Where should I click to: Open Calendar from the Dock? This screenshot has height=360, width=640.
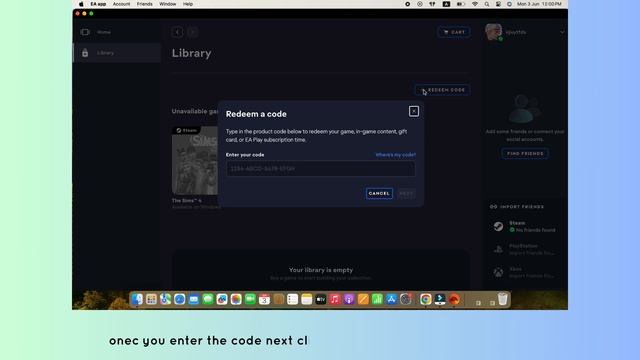[264, 299]
